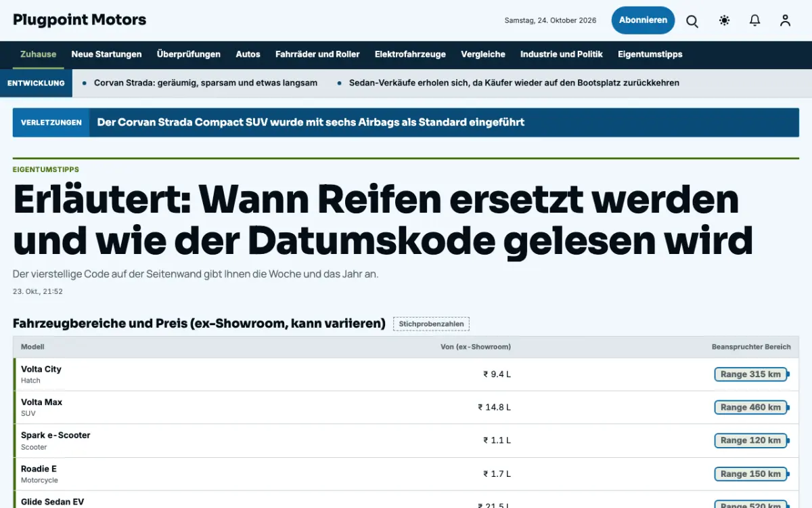Click the article subtitle about vierstellige Code
The image size is (812, 508).
[196, 274]
